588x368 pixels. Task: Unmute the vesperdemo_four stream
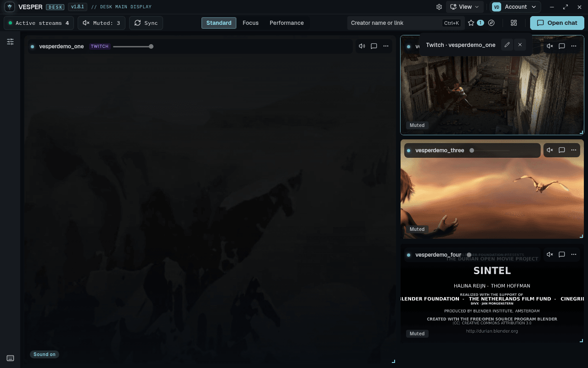(x=550, y=254)
